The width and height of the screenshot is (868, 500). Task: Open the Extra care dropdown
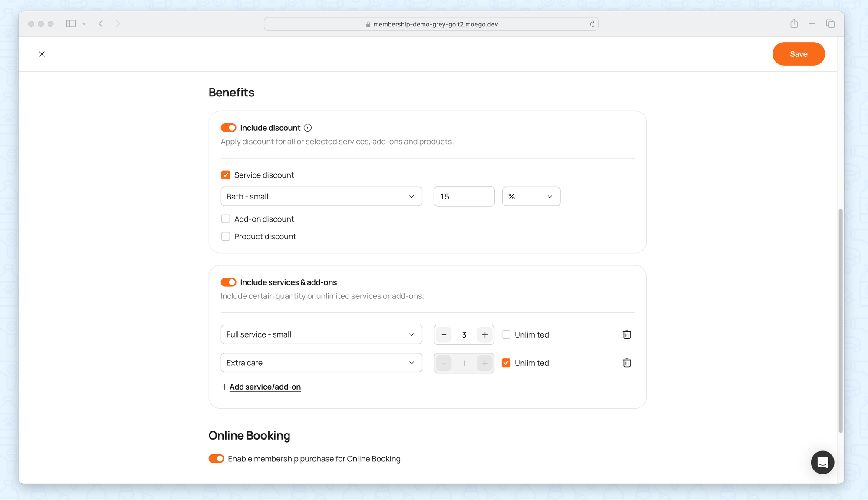tap(321, 363)
